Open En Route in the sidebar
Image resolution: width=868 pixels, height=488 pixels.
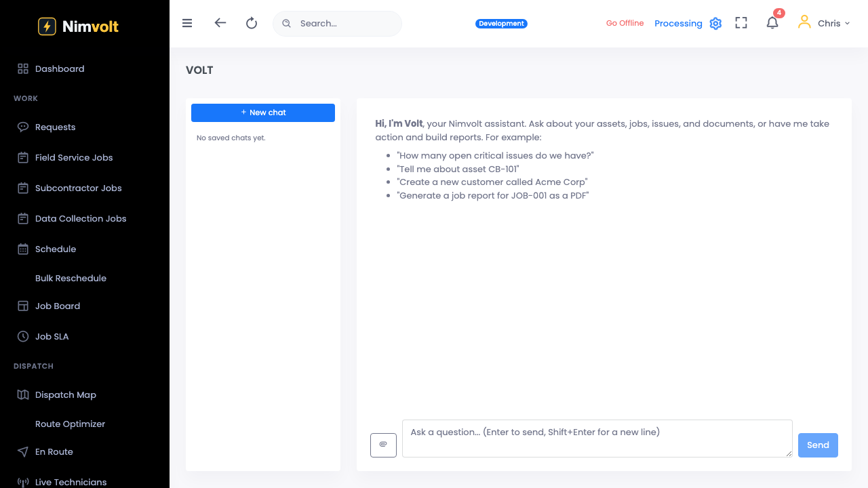[x=54, y=451]
